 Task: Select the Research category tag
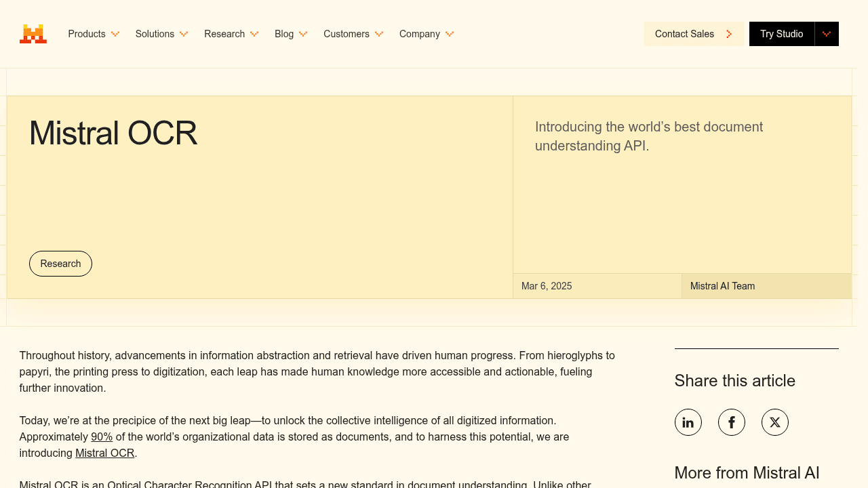pyautogui.click(x=60, y=264)
